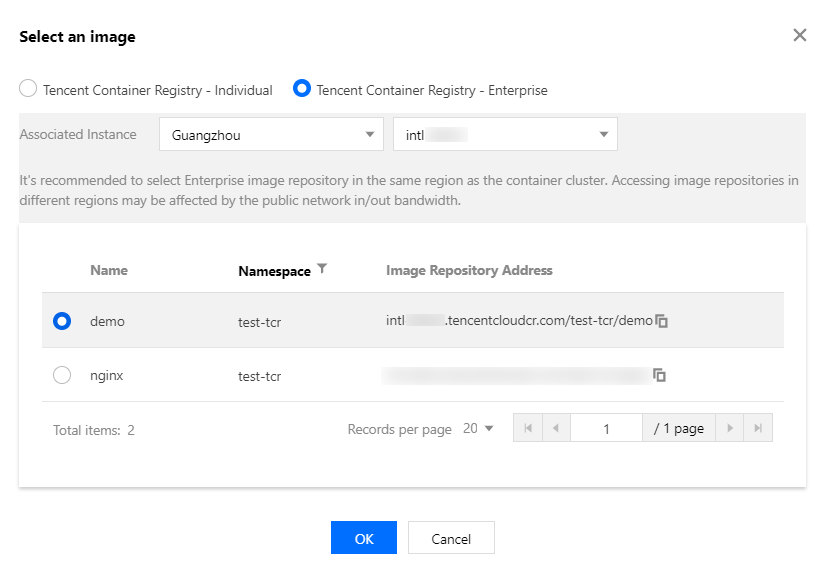Screen dimensions: 819x575
Task: Select the demo image radio button
Action: 62,321
